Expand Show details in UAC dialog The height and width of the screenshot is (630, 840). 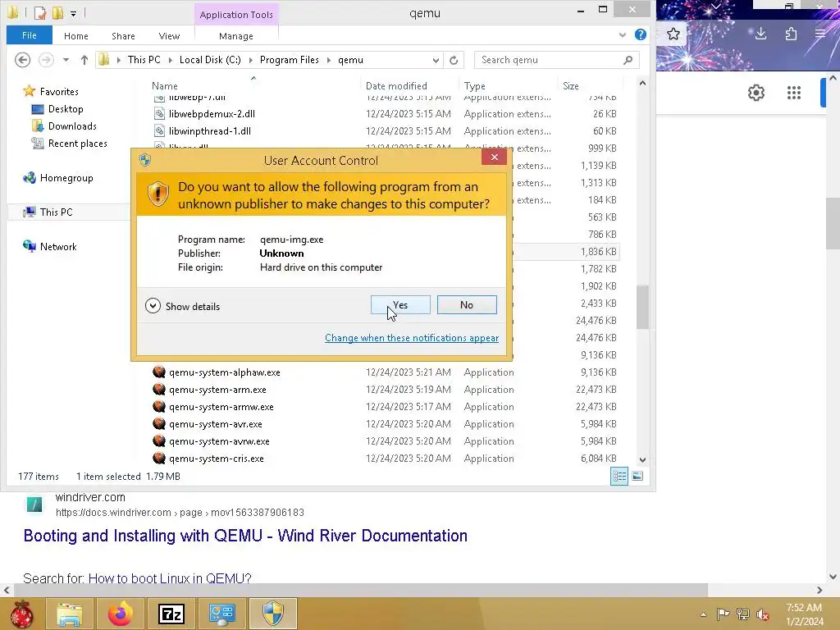[183, 306]
